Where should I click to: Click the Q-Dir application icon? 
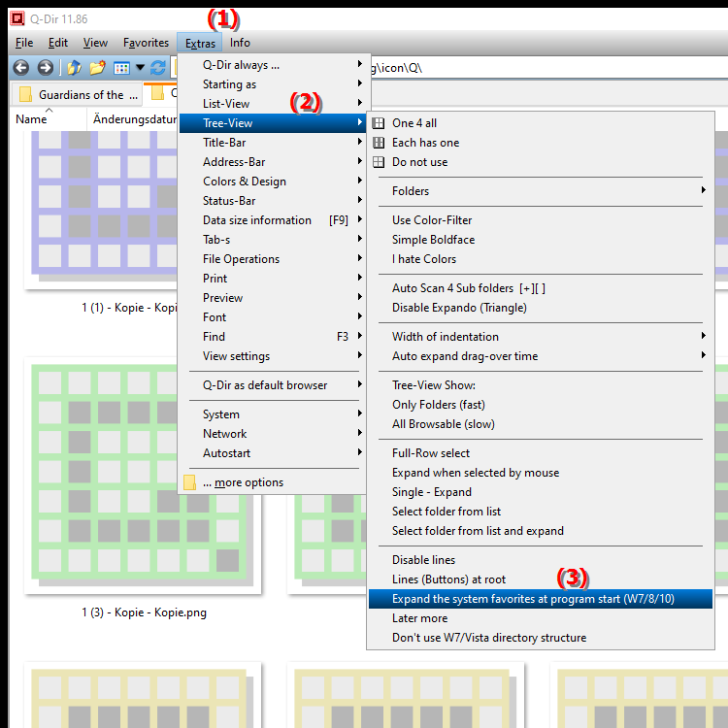[x=17, y=18]
